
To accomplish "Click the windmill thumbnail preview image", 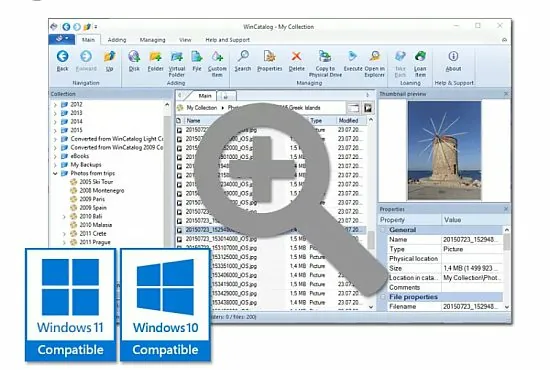I will tap(444, 150).
